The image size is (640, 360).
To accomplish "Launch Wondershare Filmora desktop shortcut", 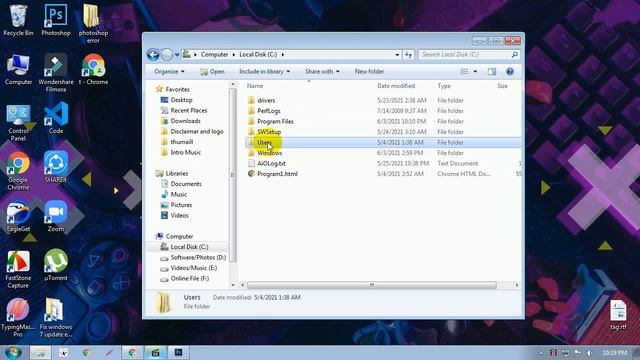I will pos(56,73).
